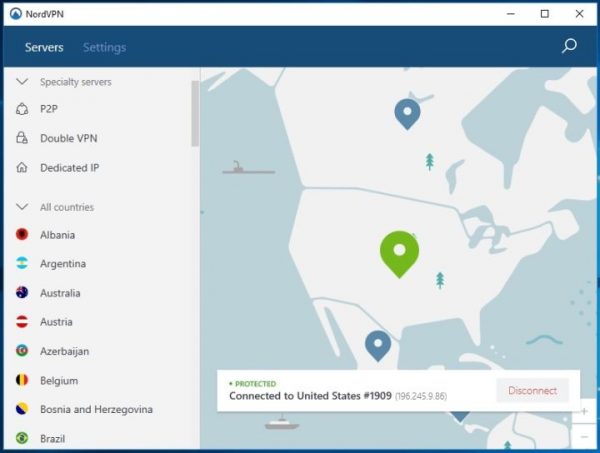Screen dimensions: 600x453
Task: Select the Double VPN lock icon
Action: click(x=22, y=138)
